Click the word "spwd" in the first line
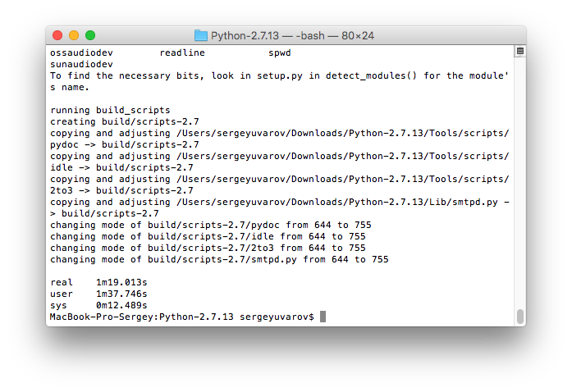 click(280, 52)
